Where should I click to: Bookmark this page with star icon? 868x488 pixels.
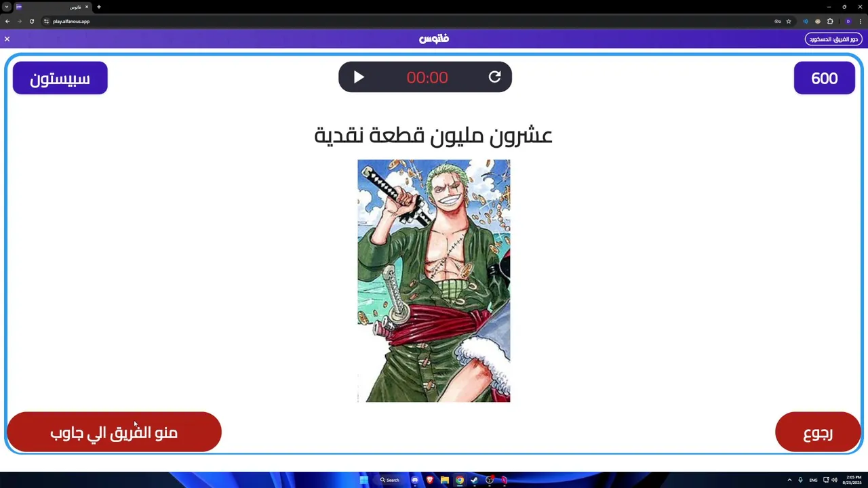(788, 21)
